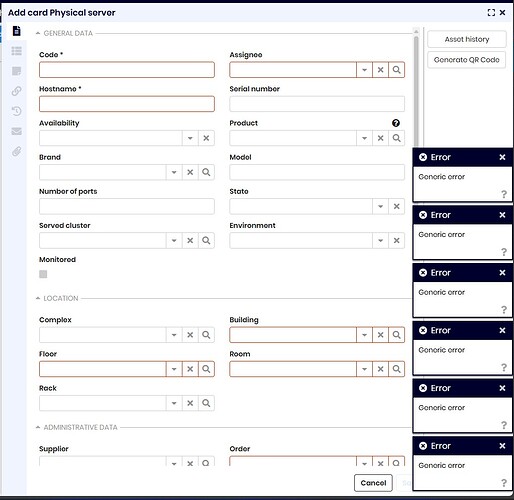This screenshot has height=500, width=514.
Task: Open the Emails tab in sidebar
Action: (x=17, y=131)
